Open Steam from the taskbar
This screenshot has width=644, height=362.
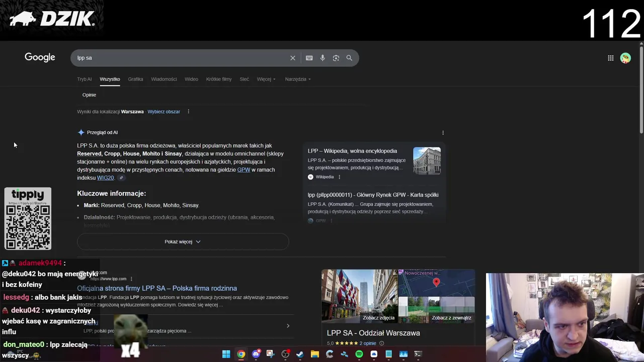[x=300, y=354]
